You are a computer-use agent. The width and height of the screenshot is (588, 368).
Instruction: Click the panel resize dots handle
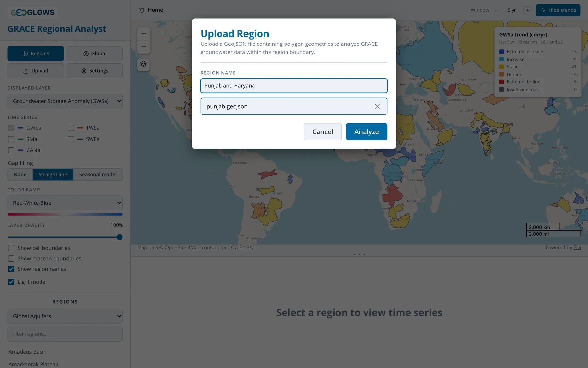point(359,254)
